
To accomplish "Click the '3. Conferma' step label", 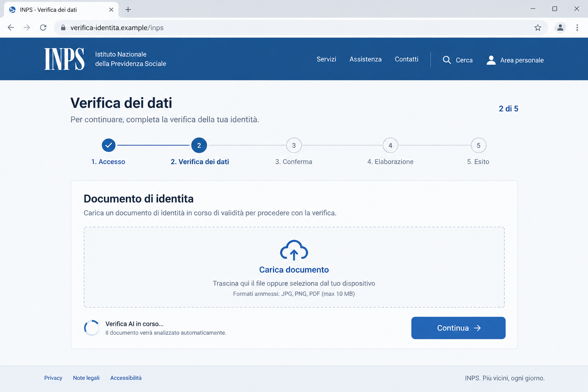I will click(294, 162).
